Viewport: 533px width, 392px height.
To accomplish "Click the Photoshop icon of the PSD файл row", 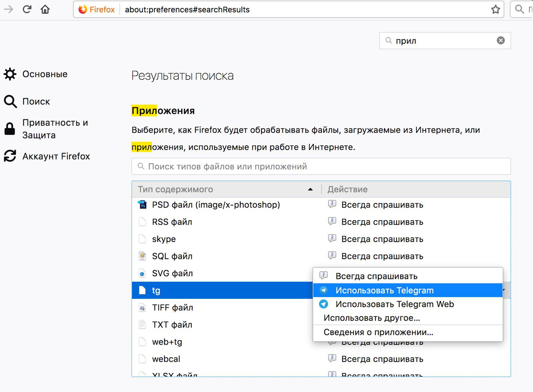I will pos(142,205).
